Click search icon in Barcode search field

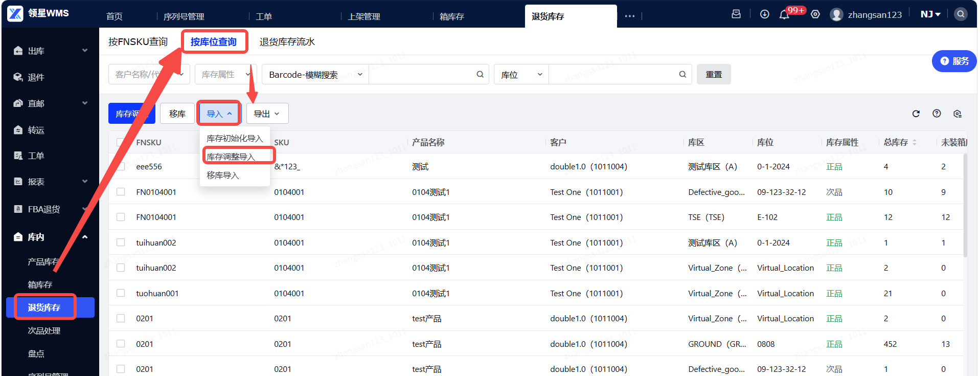click(x=480, y=74)
